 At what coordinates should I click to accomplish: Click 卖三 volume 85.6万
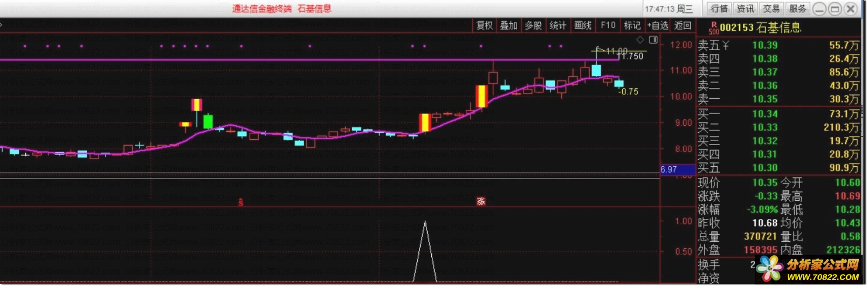(x=844, y=72)
